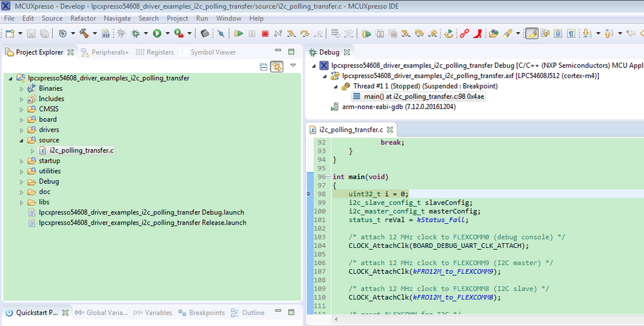
Task: Toggle Link with Editor button
Action: (277, 66)
